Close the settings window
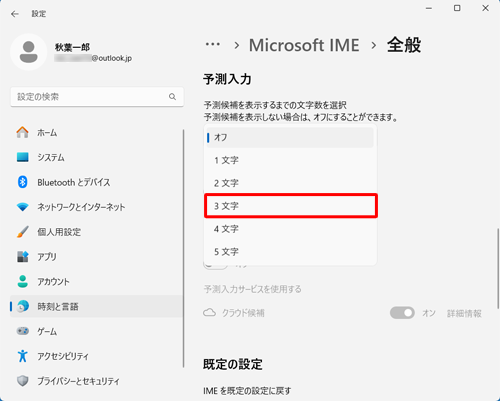500x401 pixels. point(485,8)
